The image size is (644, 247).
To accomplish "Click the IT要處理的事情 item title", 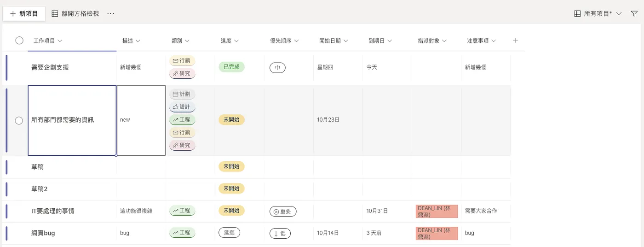I will [x=53, y=211].
